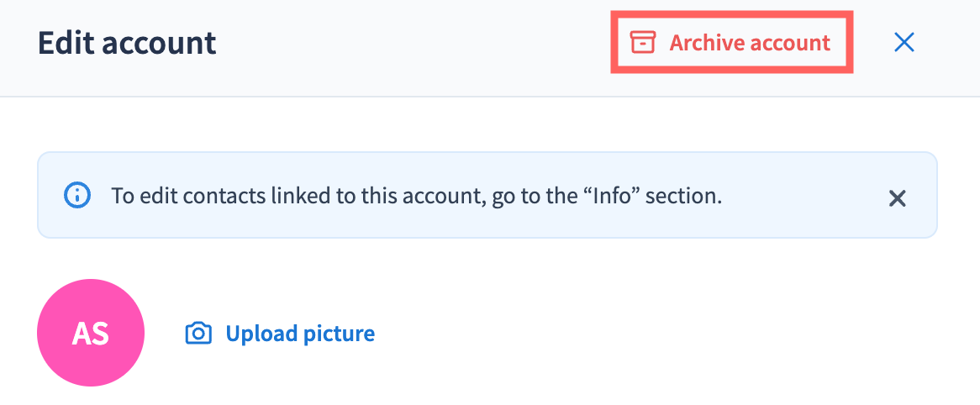Click the blue X icon in the header

click(904, 42)
